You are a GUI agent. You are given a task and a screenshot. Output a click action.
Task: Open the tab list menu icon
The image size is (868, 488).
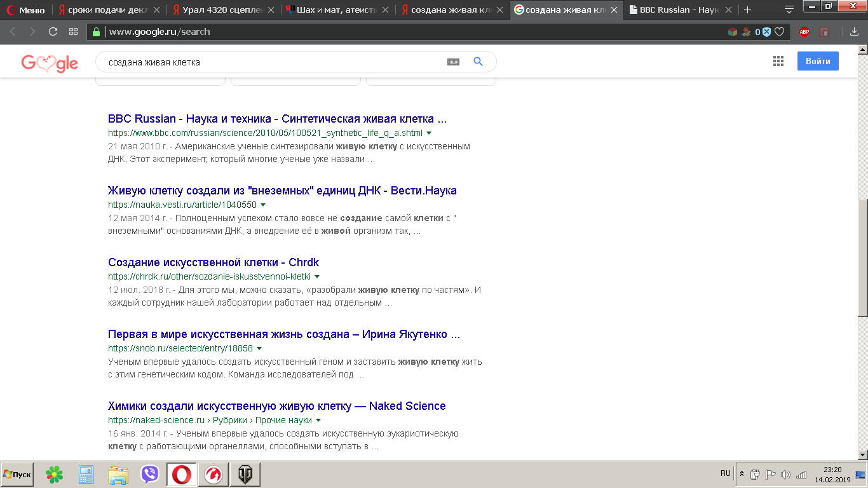point(789,10)
